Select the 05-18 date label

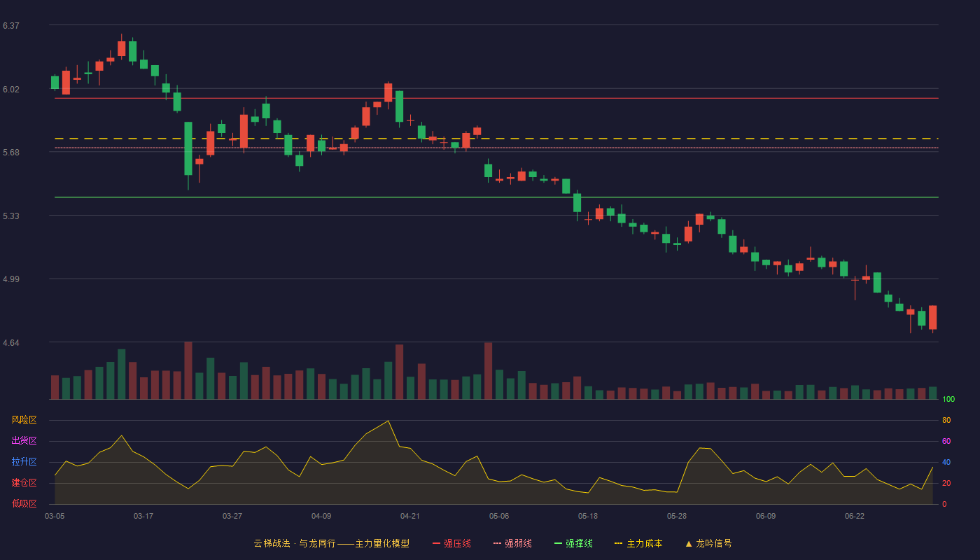pos(588,516)
